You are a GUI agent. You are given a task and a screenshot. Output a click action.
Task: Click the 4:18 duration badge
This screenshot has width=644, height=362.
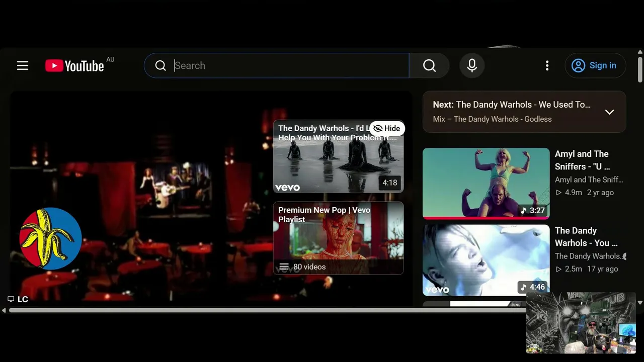[x=390, y=183]
